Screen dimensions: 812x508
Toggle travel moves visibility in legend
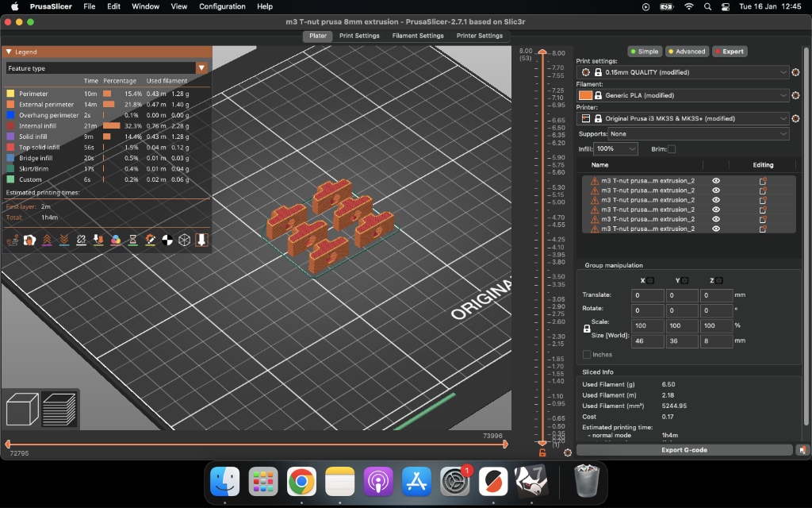[x=13, y=239]
